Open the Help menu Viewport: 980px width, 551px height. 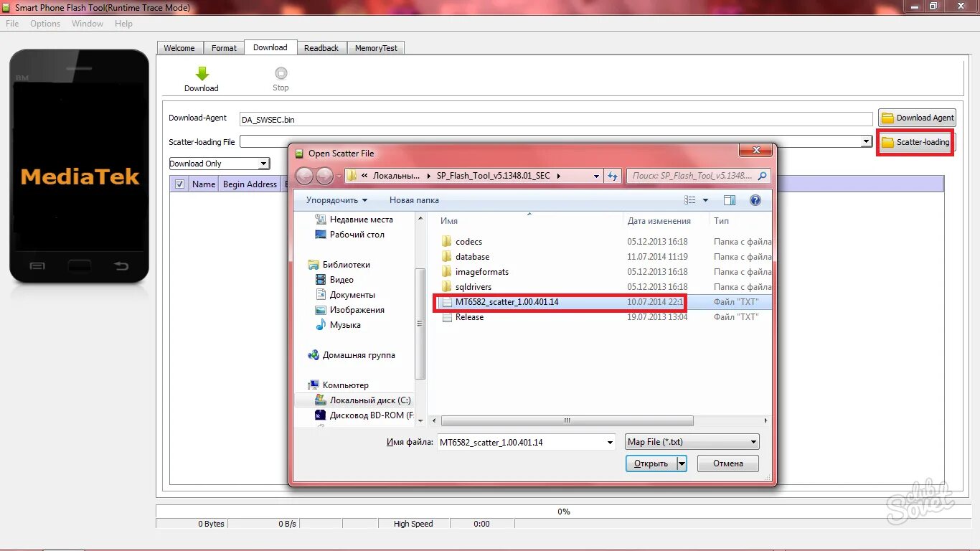[x=123, y=24]
